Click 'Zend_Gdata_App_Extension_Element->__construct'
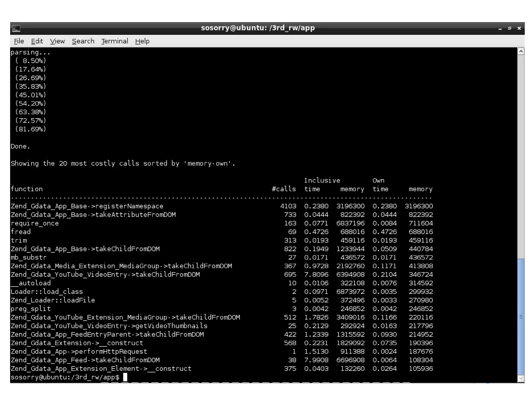The height and width of the screenshot is (399, 532). pyautogui.click(x=101, y=369)
